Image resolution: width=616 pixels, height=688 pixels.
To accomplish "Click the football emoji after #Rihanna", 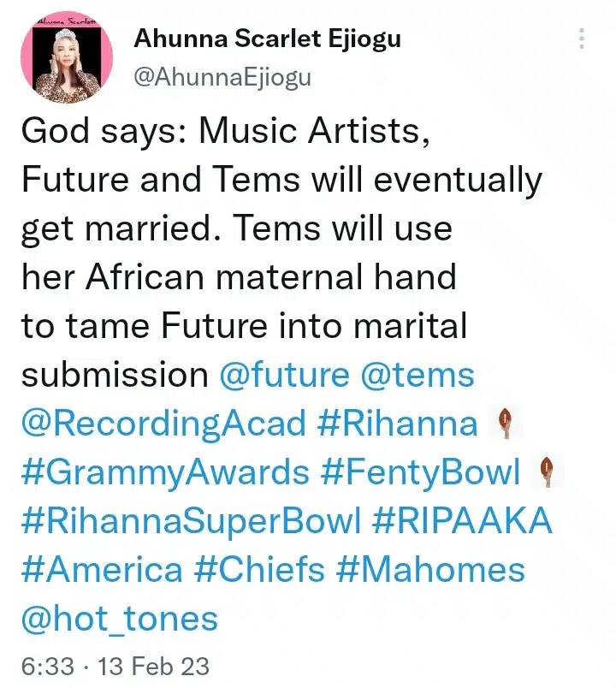I will [x=506, y=424].
